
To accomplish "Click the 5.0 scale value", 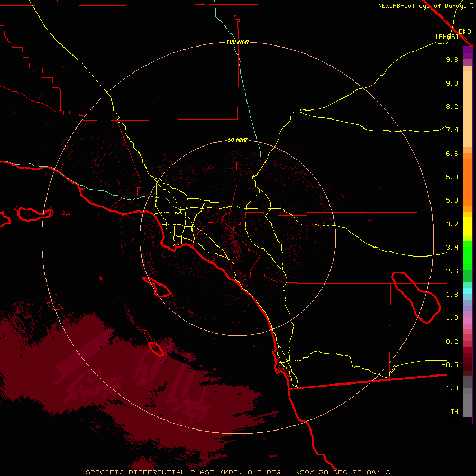I will (452, 200).
